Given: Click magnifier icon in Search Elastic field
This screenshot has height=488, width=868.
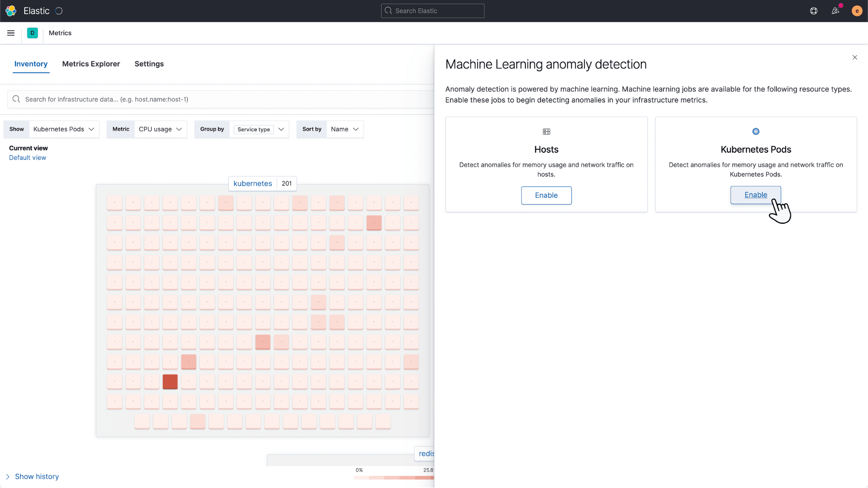Looking at the screenshot, I should (388, 11).
